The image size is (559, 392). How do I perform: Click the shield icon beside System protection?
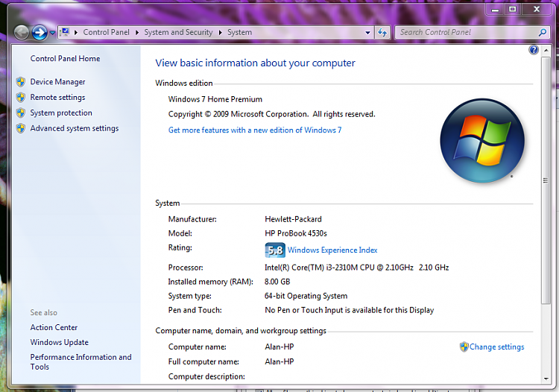tap(21, 113)
